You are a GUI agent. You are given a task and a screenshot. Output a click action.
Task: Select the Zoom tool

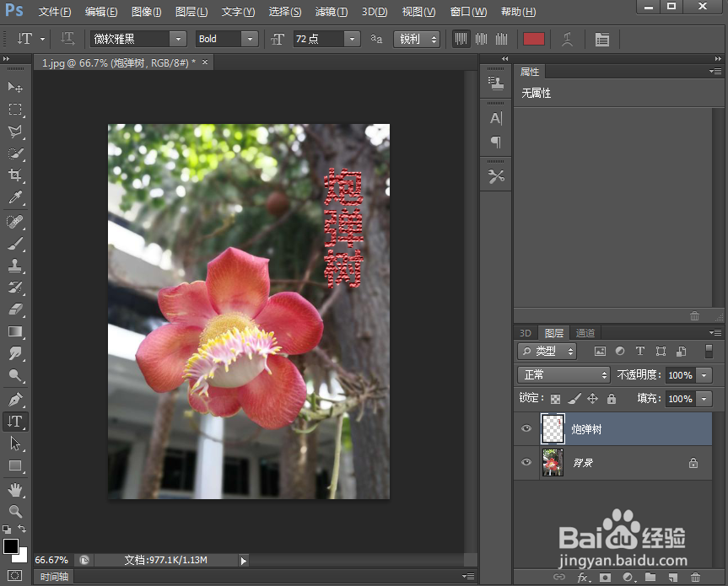(15, 512)
